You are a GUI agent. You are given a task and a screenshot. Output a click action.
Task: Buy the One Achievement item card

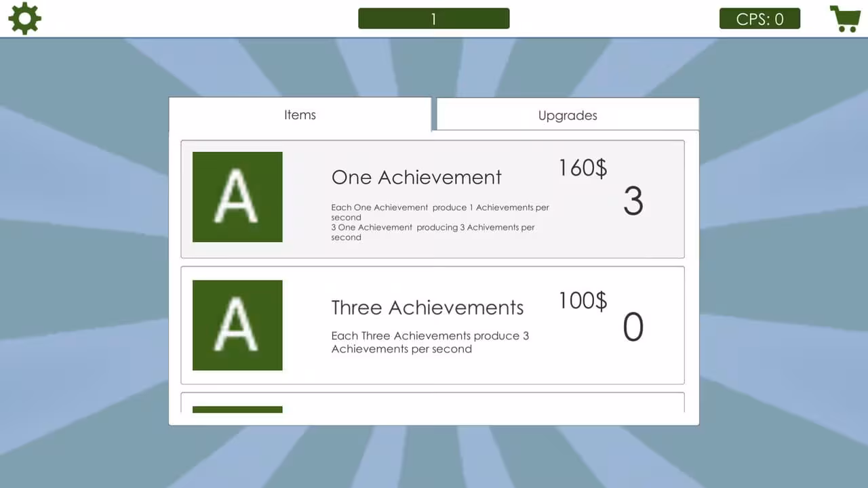(433, 199)
